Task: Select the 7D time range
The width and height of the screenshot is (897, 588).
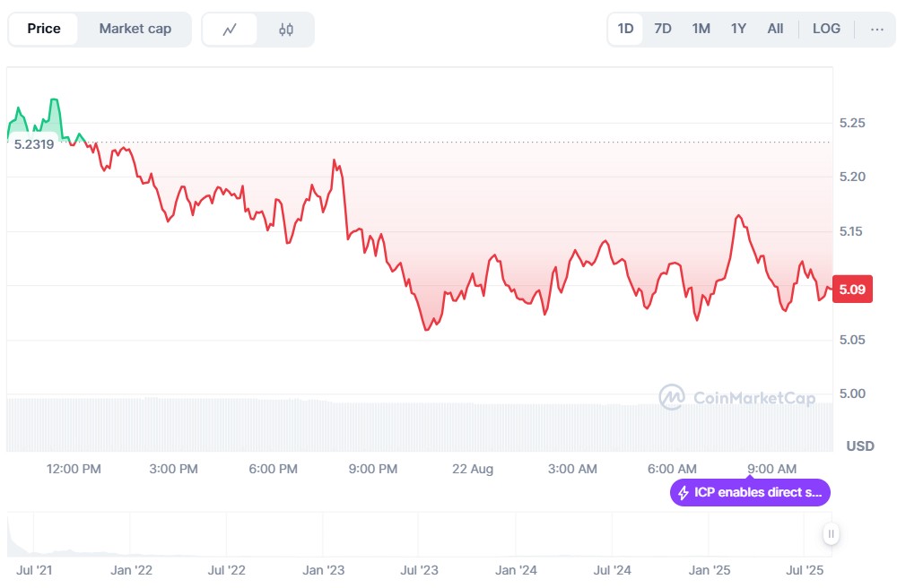Action: tap(663, 29)
